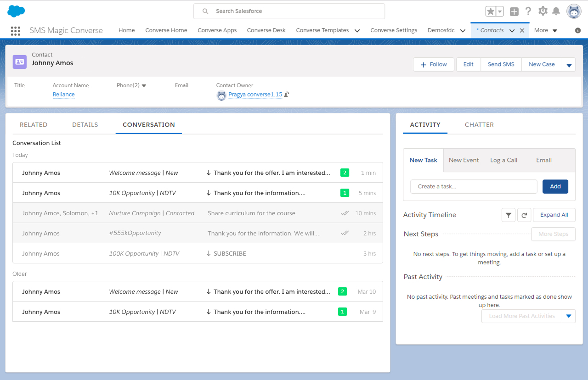Open the Converse Home tab

[x=166, y=30]
